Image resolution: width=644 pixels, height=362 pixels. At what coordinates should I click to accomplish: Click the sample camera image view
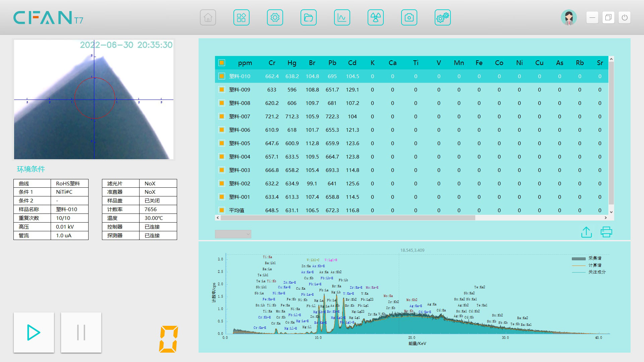[94, 100]
